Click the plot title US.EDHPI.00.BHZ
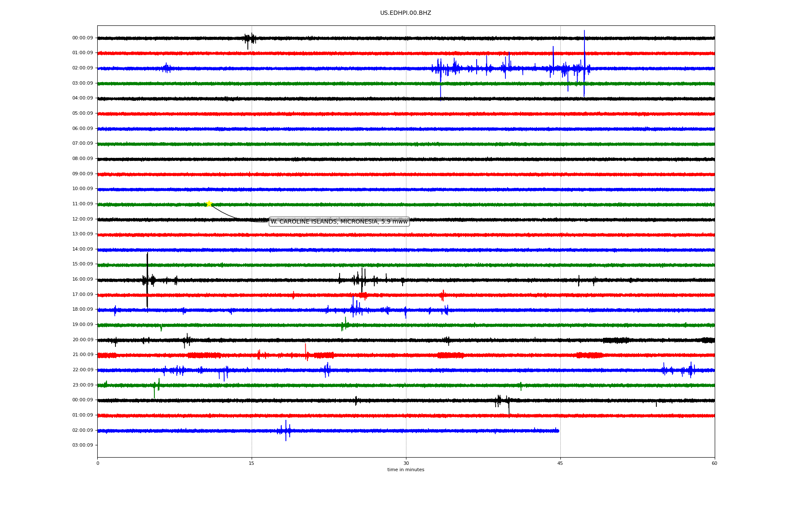 point(405,13)
